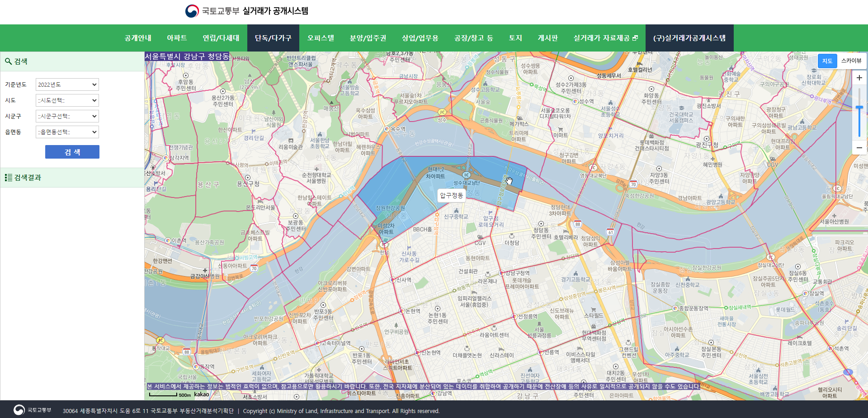
Task: Click the list icon beside 검색결과
Action: coord(9,178)
